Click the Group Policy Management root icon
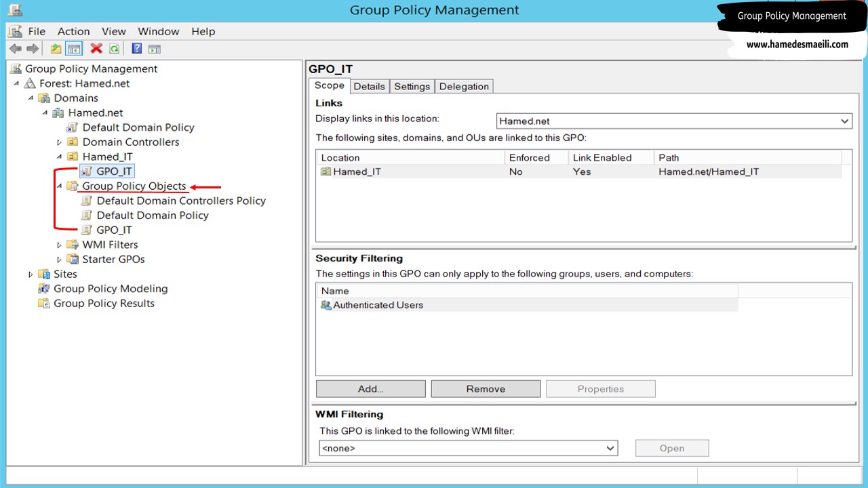 (x=16, y=68)
